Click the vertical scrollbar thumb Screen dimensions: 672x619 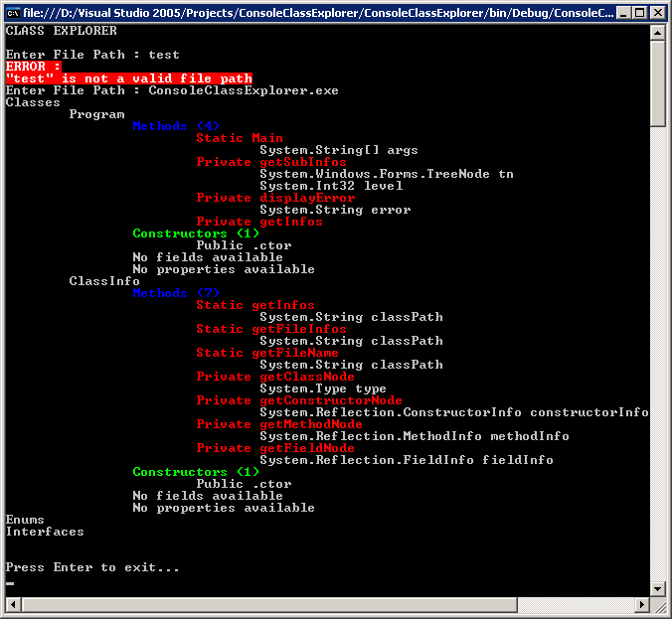pyautogui.click(x=657, y=84)
